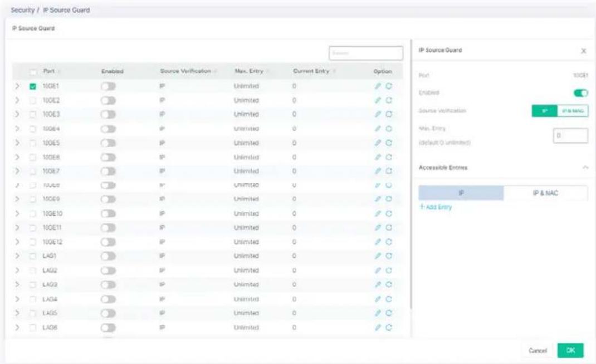The height and width of the screenshot is (364, 596).
Task: Turn off Enabled switch in side panel
Action: (580, 93)
